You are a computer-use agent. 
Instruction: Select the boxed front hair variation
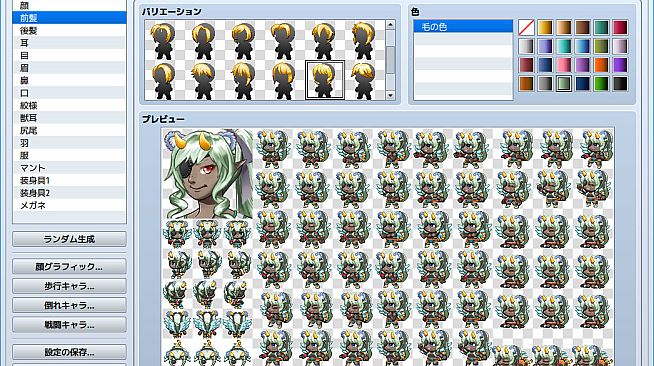point(325,80)
